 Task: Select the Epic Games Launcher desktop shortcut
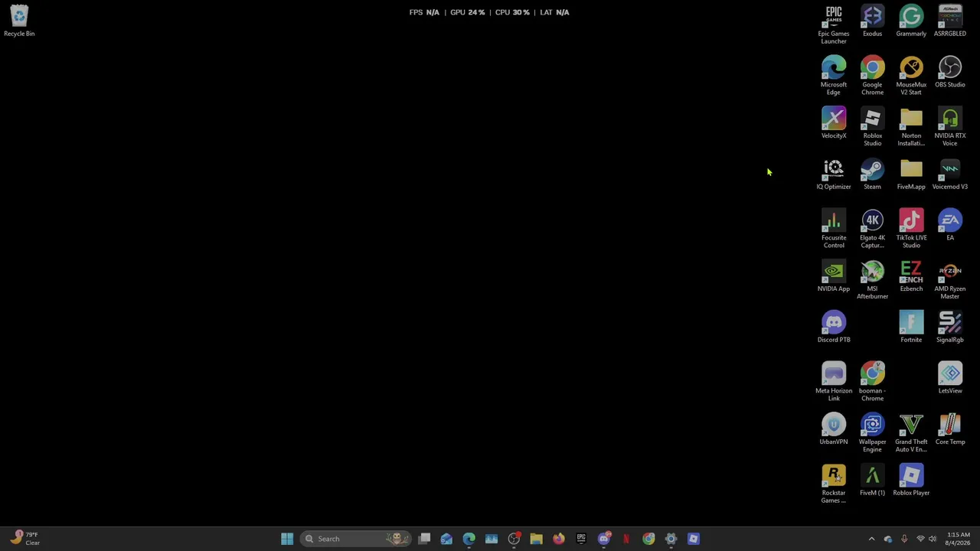point(834,24)
